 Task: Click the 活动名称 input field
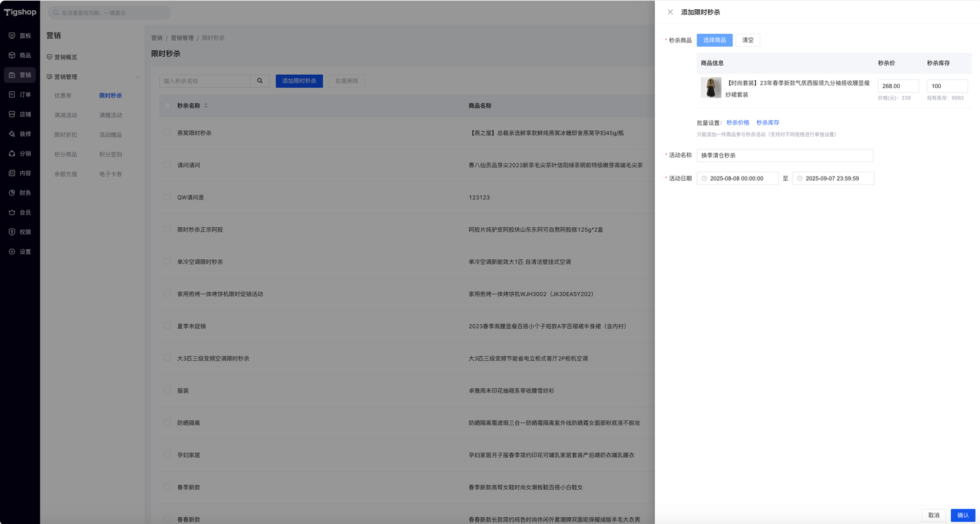[x=784, y=156]
